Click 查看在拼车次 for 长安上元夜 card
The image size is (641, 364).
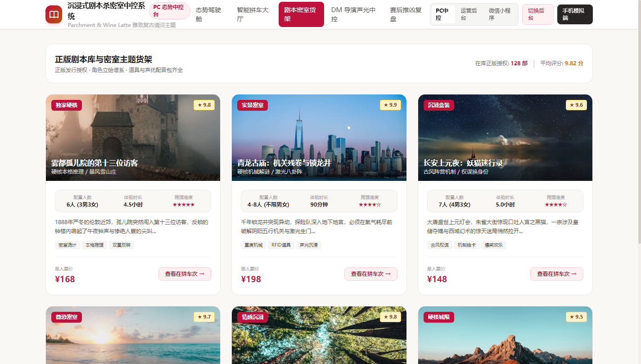557,274
